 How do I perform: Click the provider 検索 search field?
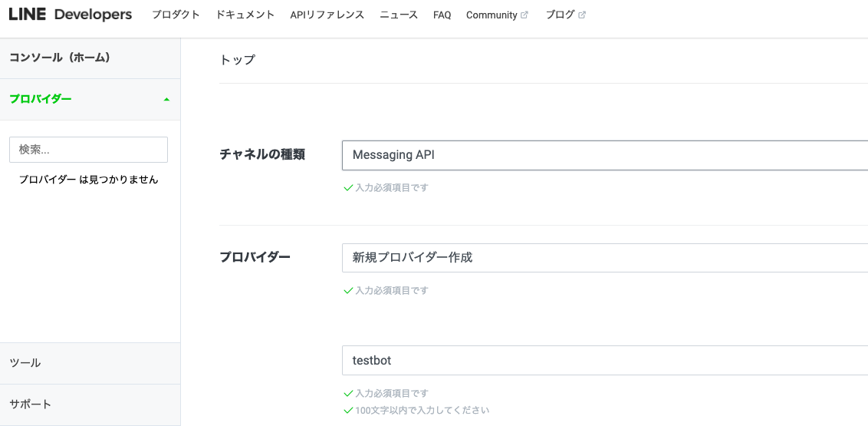click(89, 150)
